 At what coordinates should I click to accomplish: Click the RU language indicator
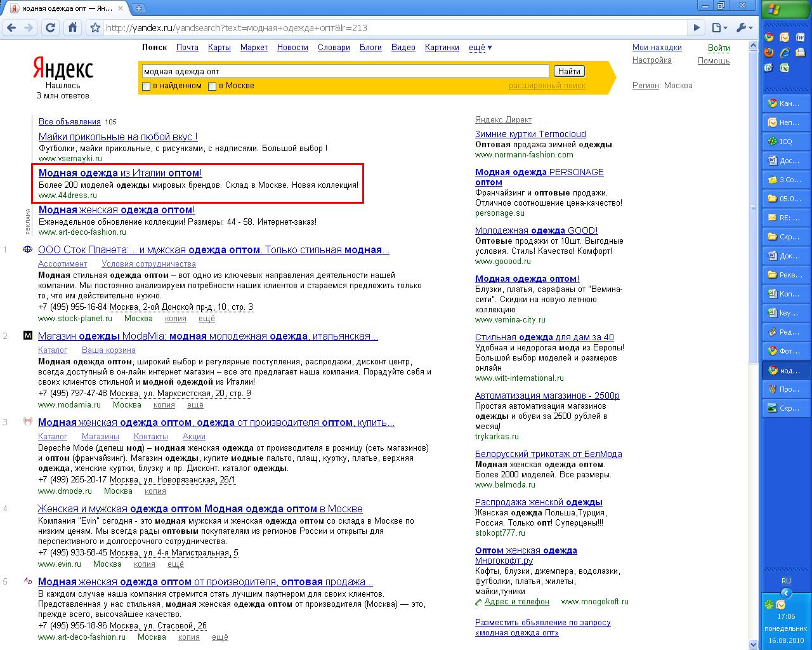[x=786, y=581]
